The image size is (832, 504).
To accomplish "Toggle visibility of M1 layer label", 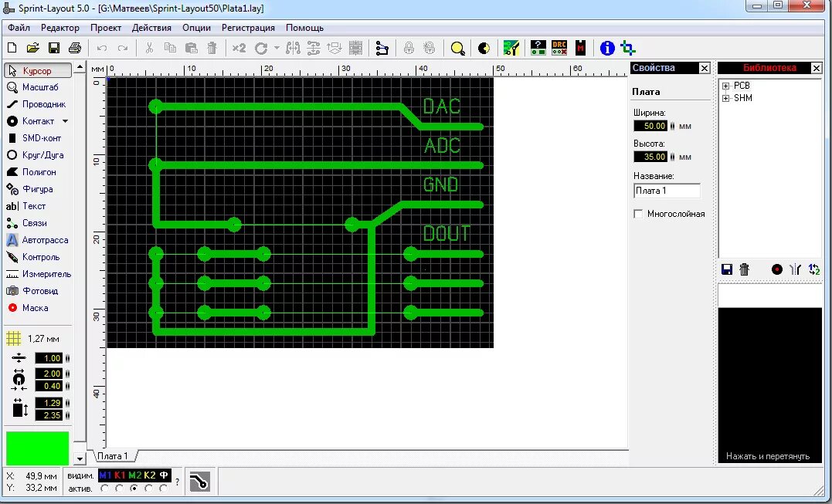I will coord(105,475).
